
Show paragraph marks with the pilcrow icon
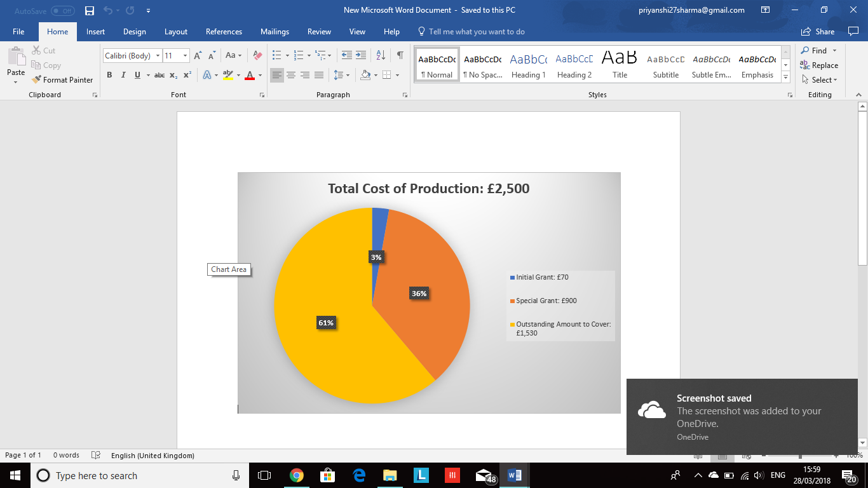pos(400,56)
